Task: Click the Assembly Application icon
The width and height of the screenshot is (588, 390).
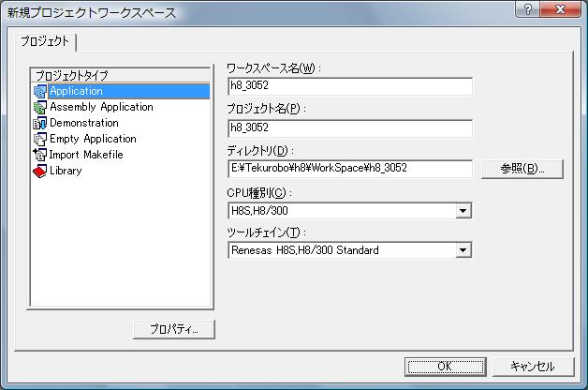Action: click(x=39, y=108)
